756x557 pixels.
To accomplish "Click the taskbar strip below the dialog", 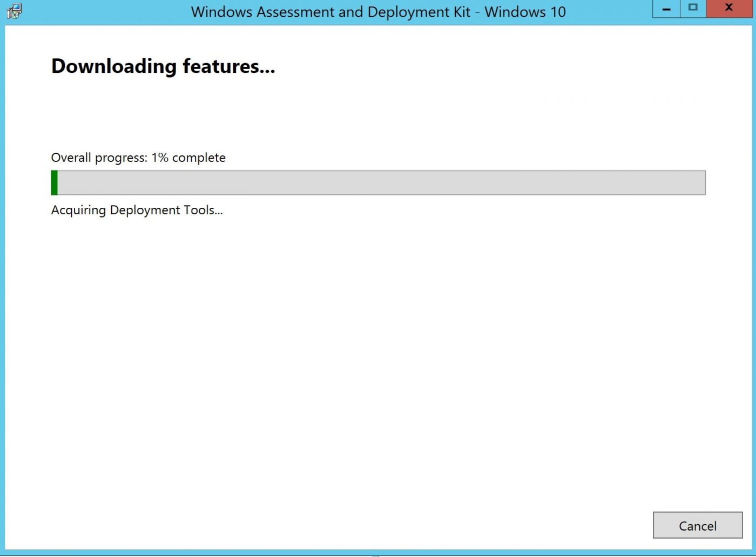I will [x=378, y=554].
